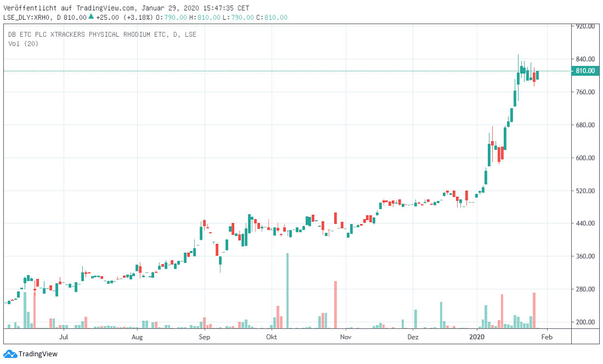Select the '(+3.18%)' percent change value

coord(138,18)
